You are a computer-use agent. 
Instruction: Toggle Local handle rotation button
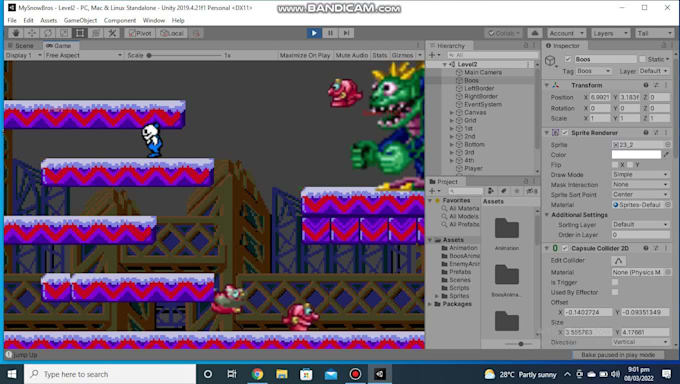pos(172,33)
